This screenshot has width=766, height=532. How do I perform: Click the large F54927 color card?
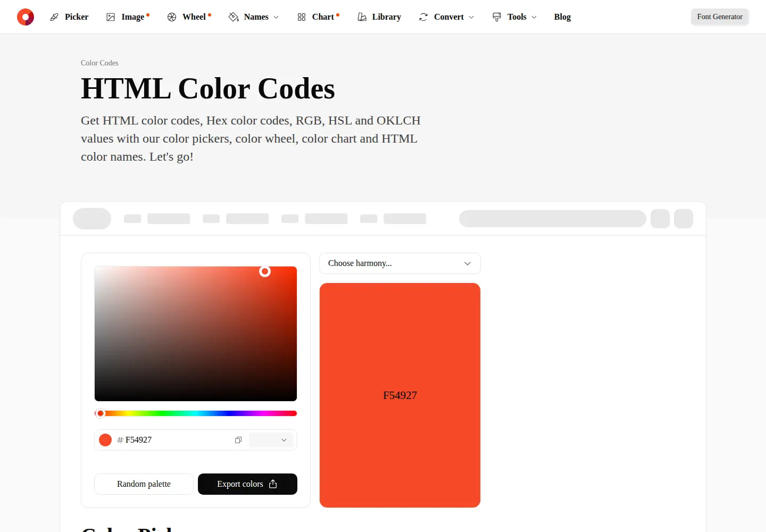click(x=400, y=395)
